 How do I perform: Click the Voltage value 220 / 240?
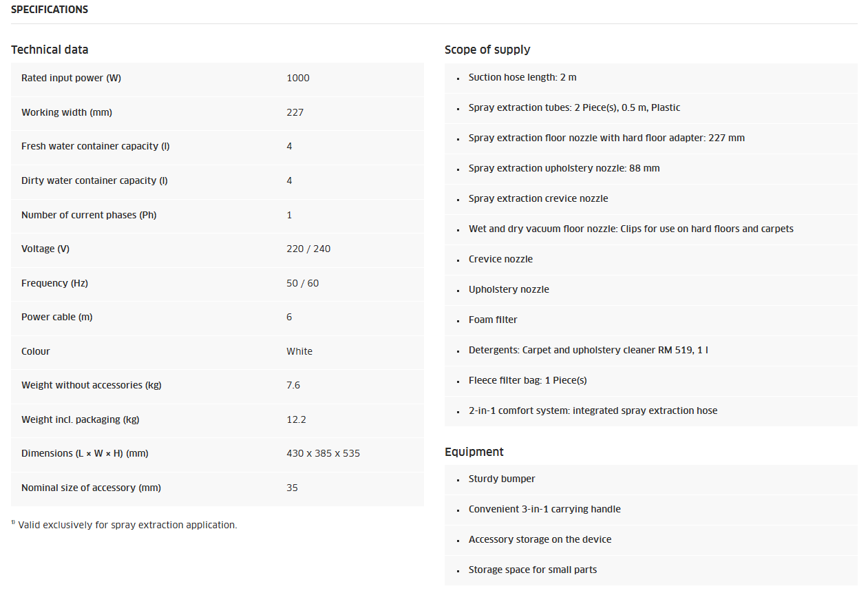point(308,249)
